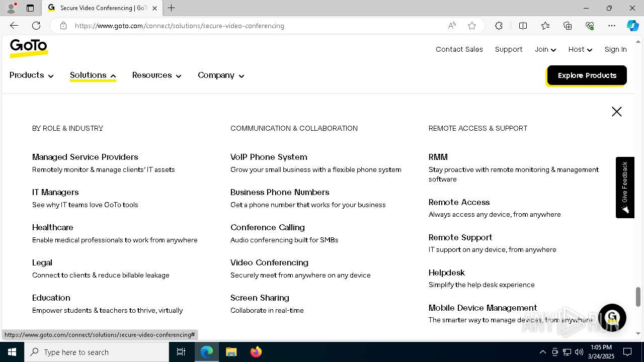Refresh the current page
Screen dimensions: 644x362
tap(36, 26)
